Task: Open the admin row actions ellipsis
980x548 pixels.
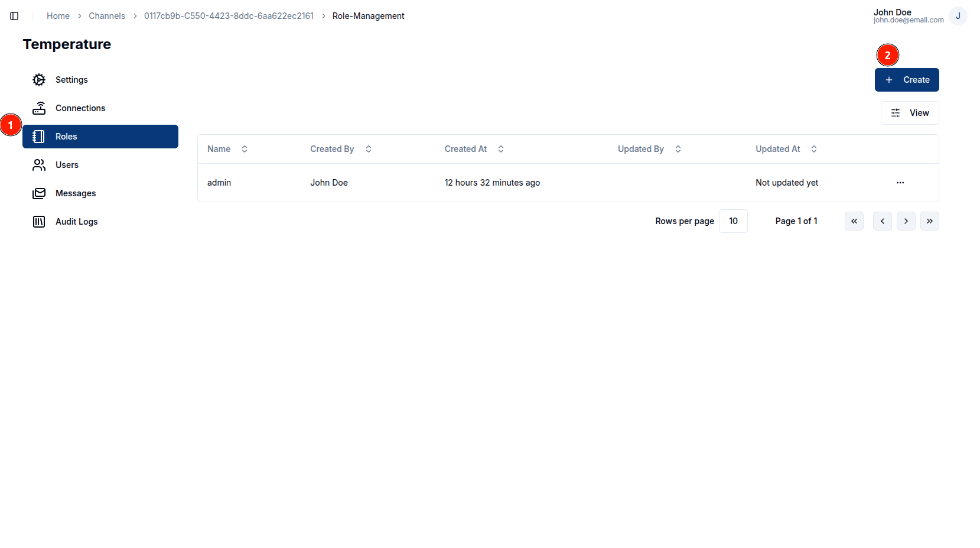Action: 900,183
